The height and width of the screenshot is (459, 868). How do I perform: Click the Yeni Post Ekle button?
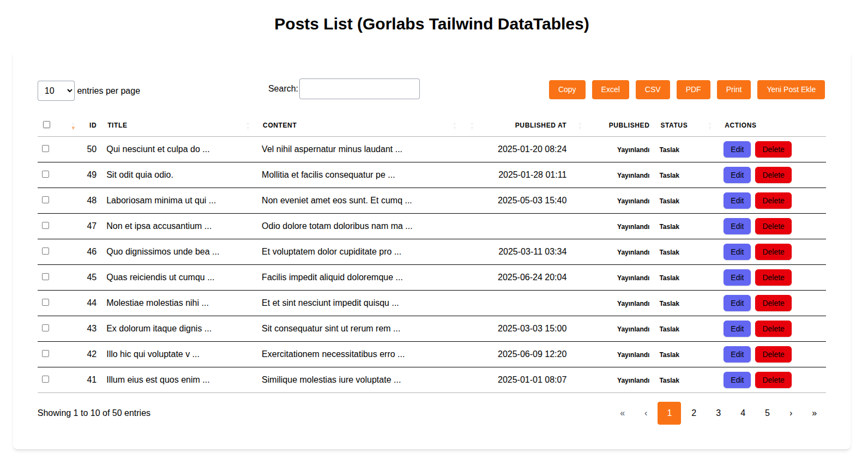tap(791, 90)
